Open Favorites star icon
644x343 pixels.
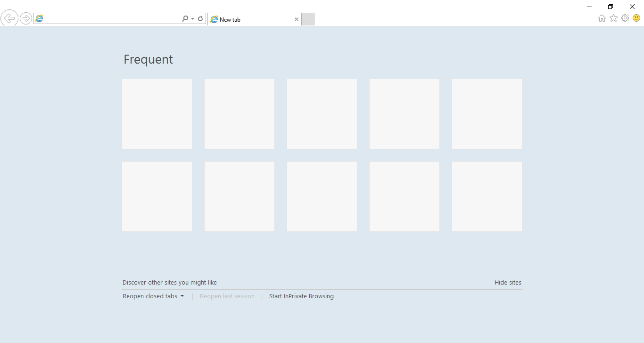pyautogui.click(x=613, y=18)
